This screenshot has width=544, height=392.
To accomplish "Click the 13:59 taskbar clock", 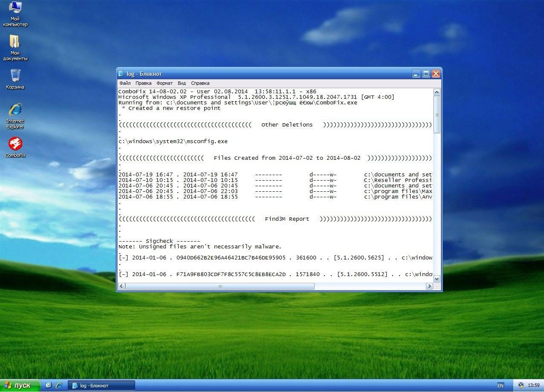I will [533, 386].
